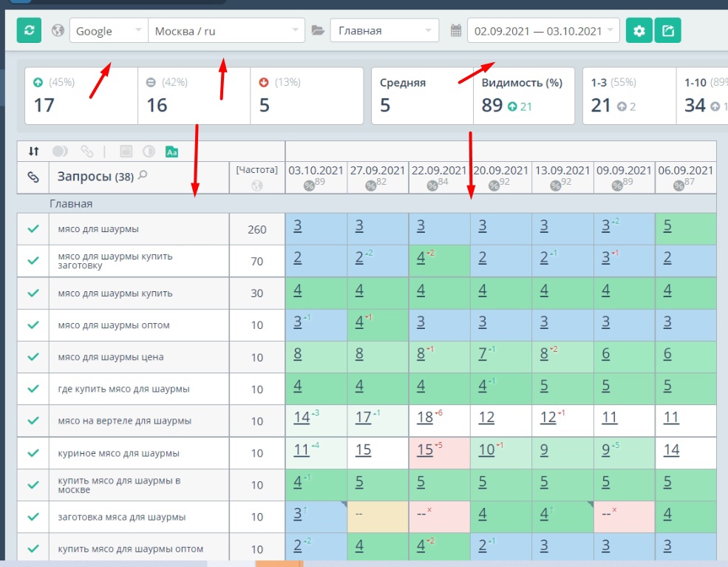Toggle the checkmark for где купить мясо для шаурмы

tap(33, 389)
